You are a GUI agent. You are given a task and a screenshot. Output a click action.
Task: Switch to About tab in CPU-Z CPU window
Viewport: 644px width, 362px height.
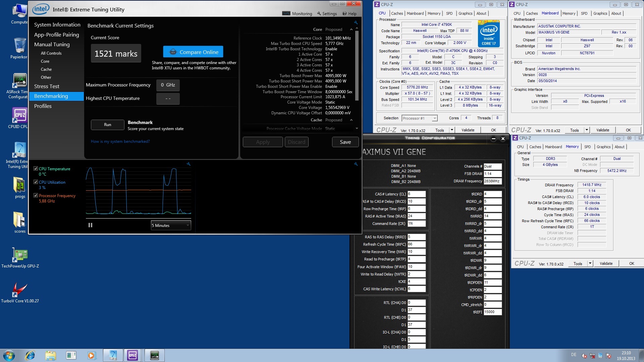[481, 13]
